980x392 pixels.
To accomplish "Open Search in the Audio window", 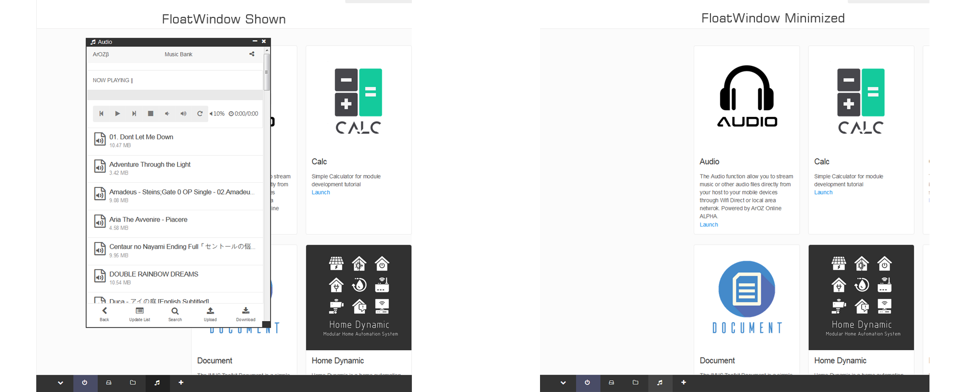I will click(x=175, y=314).
